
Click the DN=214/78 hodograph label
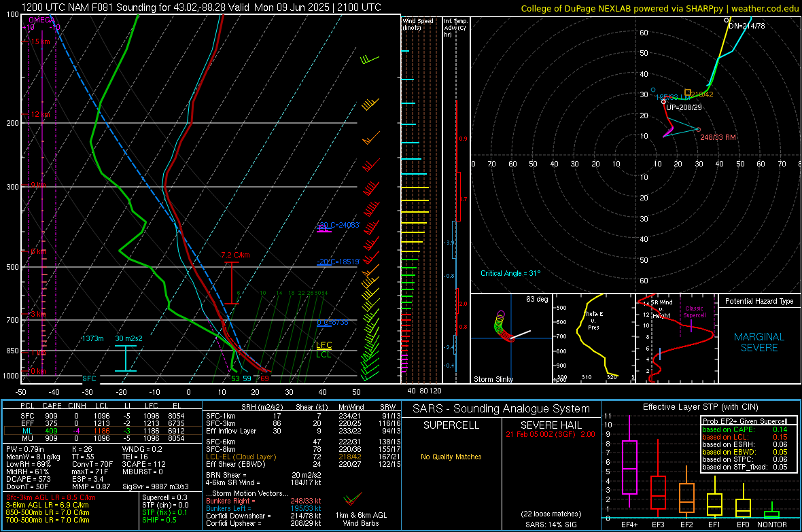[747, 26]
